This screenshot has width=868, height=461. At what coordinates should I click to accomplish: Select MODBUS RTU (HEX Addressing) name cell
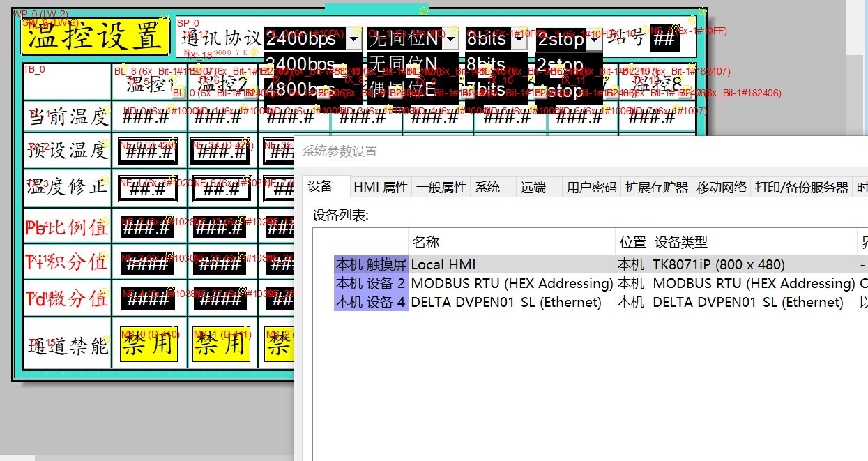512,284
